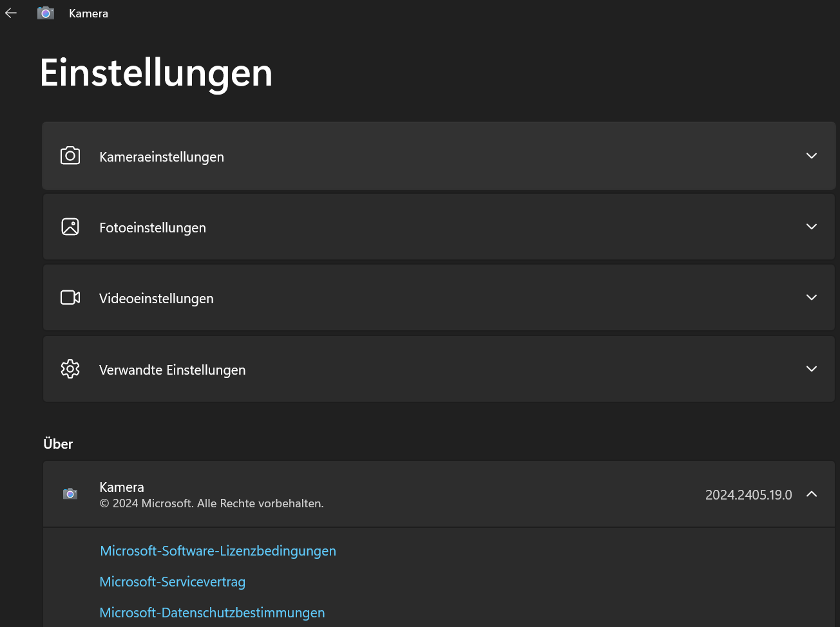
Task: Expand Videoeinstellungen using the chevron
Action: pyautogui.click(x=812, y=297)
